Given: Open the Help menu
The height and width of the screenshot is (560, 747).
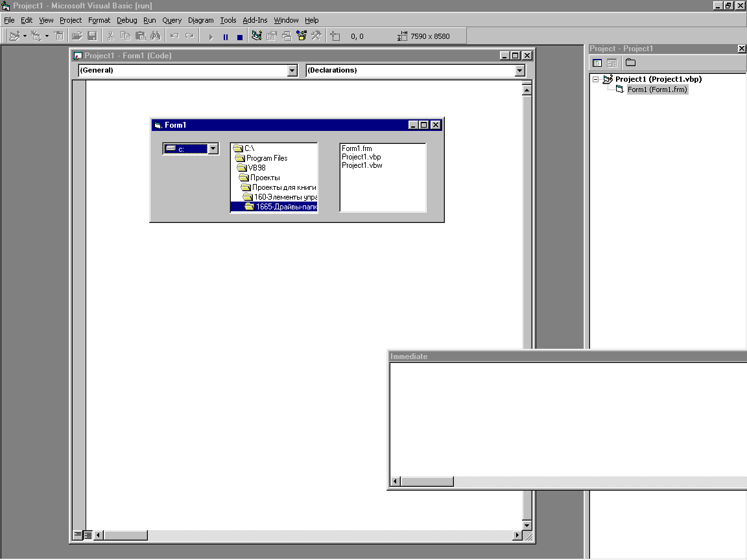Looking at the screenshot, I should (311, 20).
